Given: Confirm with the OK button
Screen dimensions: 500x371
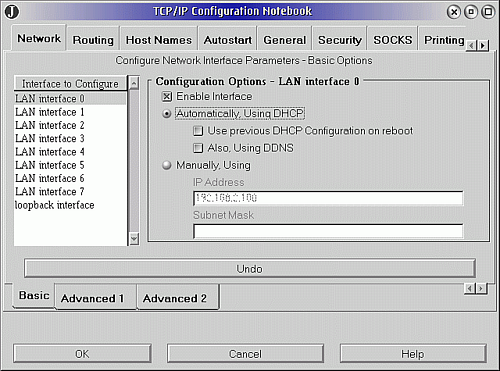Looking at the screenshot, I should pyautogui.click(x=82, y=354).
